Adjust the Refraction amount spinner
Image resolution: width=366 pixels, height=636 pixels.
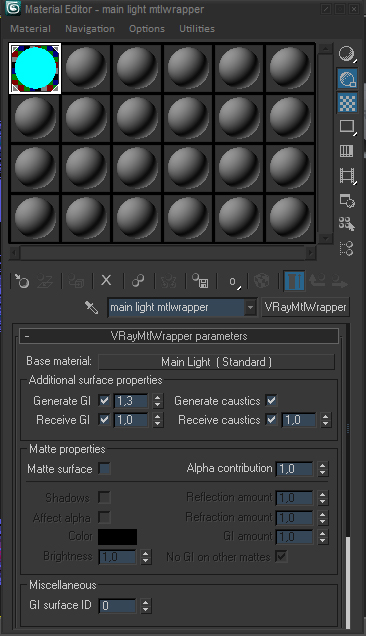pos(323,518)
